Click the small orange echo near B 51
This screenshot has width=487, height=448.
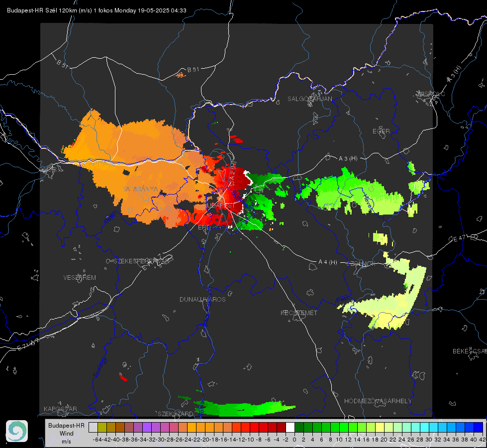pyautogui.click(x=181, y=75)
